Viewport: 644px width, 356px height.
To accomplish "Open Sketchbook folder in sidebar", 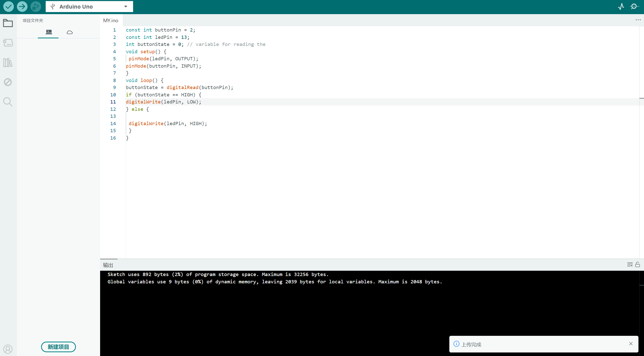I will 8,23.
